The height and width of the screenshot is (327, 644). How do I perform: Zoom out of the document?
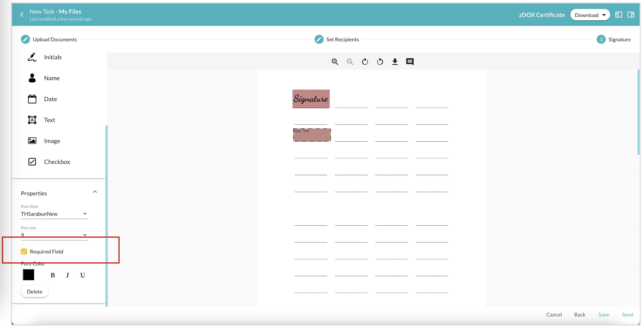click(x=350, y=62)
